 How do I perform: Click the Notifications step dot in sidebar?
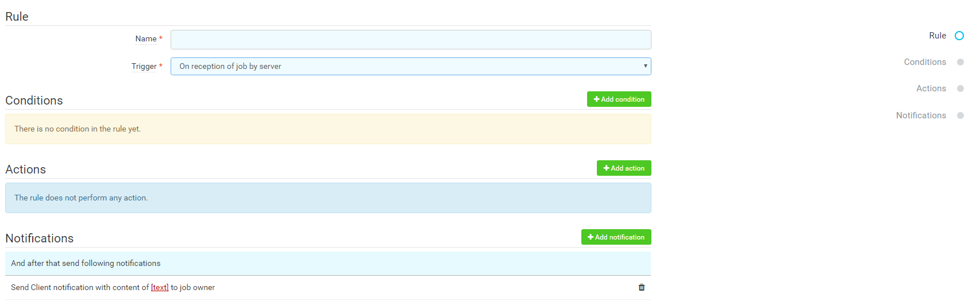pyautogui.click(x=960, y=115)
